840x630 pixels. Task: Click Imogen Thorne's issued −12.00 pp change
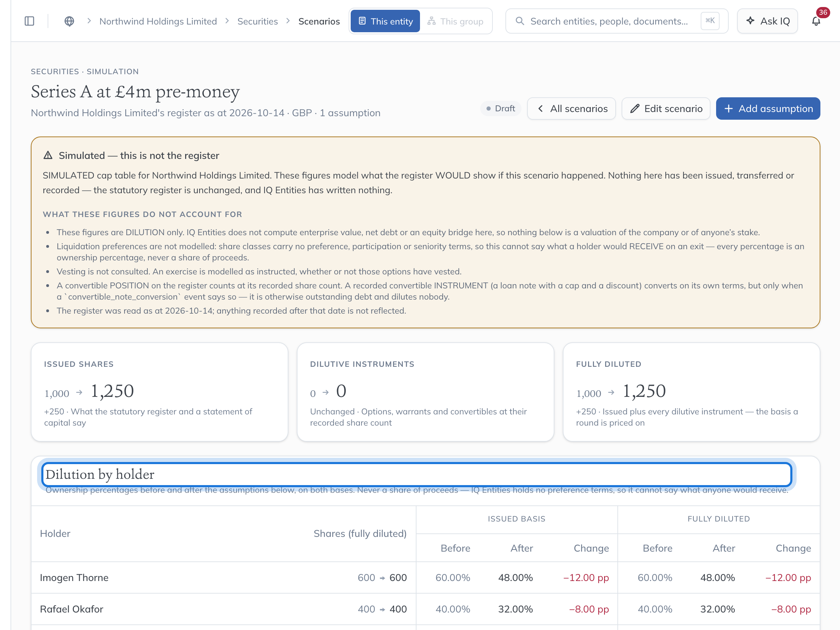click(586, 577)
